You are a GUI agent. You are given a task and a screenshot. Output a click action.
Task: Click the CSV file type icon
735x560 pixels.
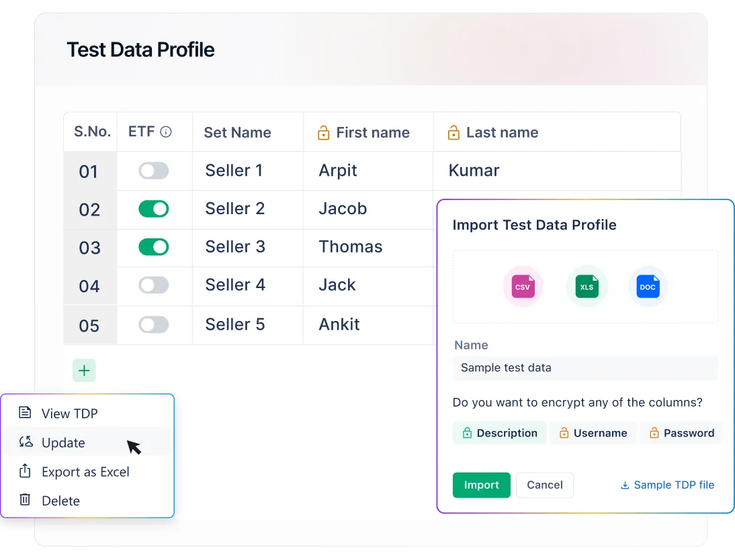point(523,287)
